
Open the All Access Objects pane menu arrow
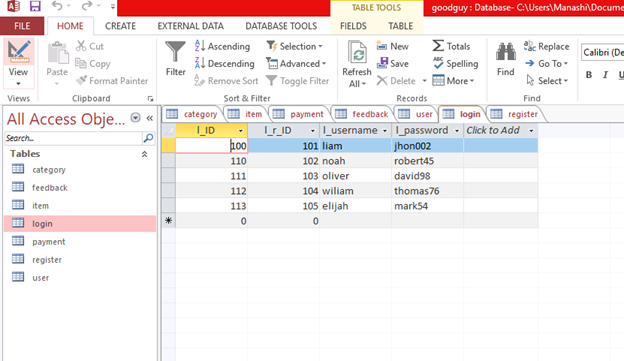click(135, 118)
